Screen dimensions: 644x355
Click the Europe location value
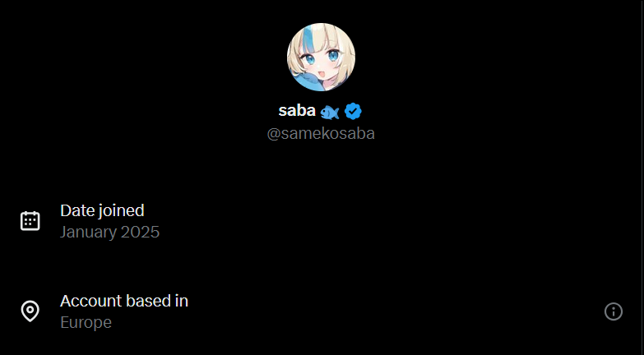[86, 323]
